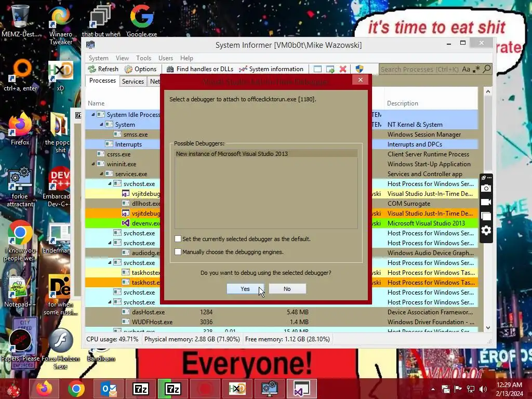Select the Interrupts row

coord(282,144)
